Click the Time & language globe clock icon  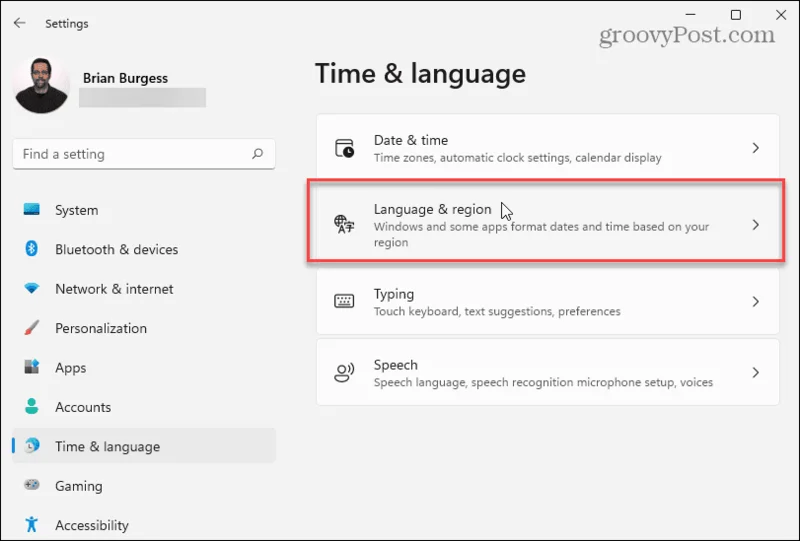32,446
